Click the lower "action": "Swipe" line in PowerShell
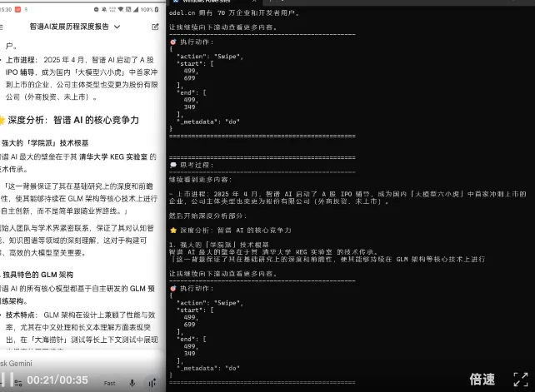The image size is (535, 392). (x=210, y=303)
